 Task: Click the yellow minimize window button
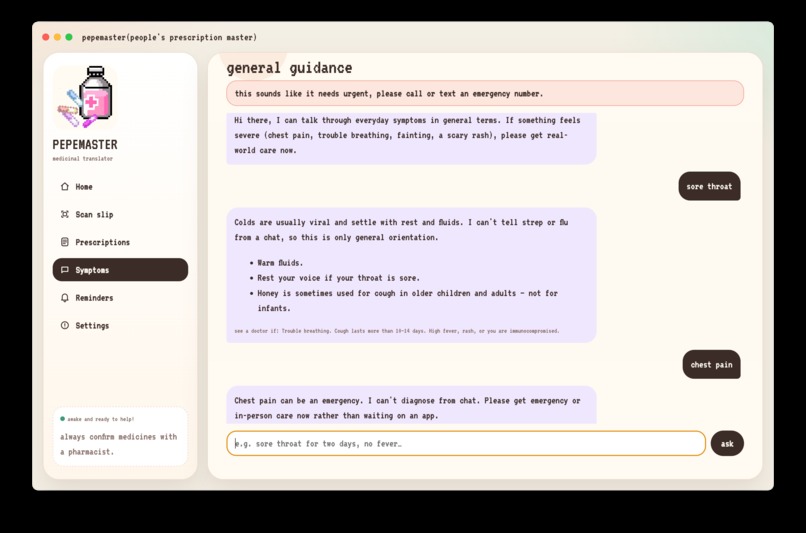coord(58,37)
